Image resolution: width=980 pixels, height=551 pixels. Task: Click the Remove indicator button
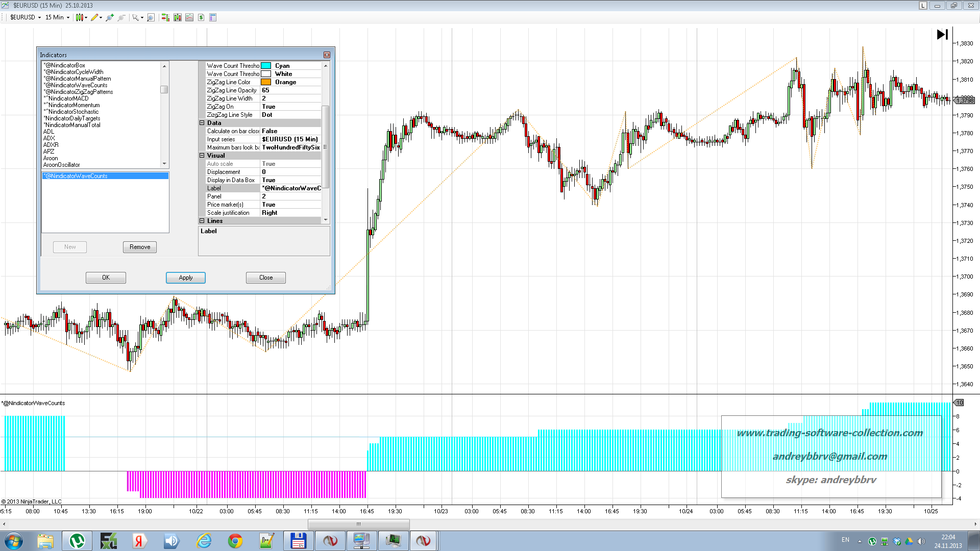(x=139, y=247)
